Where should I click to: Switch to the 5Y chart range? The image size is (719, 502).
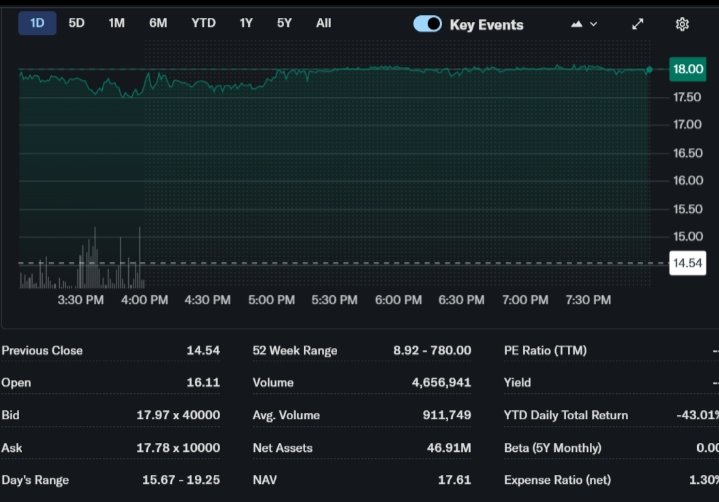point(285,23)
